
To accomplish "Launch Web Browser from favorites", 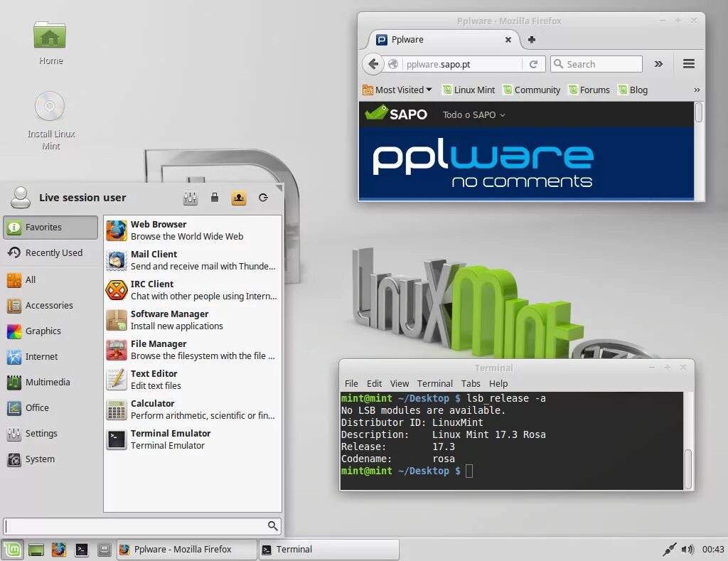I will click(192, 230).
